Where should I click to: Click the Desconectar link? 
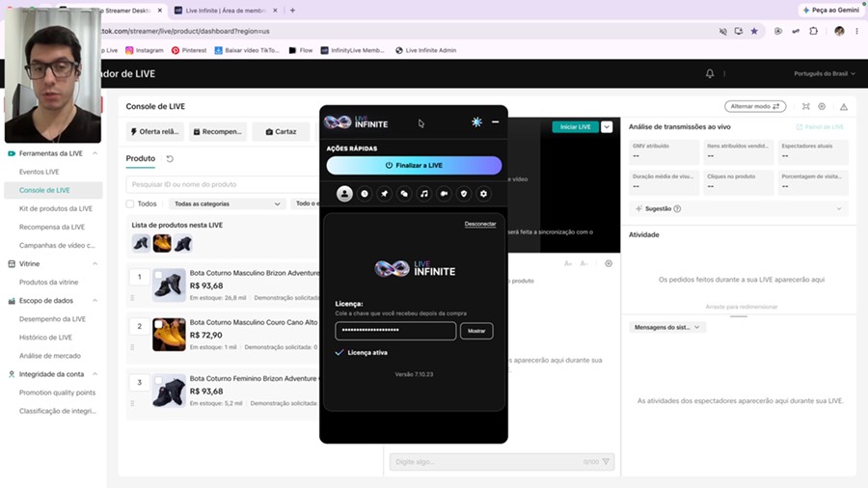coord(480,224)
